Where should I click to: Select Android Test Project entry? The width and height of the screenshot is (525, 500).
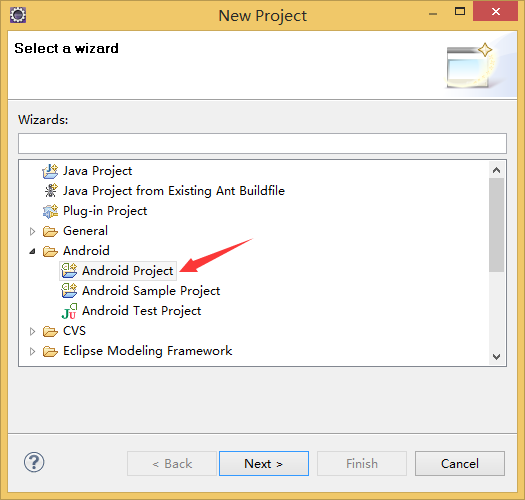[141, 311]
